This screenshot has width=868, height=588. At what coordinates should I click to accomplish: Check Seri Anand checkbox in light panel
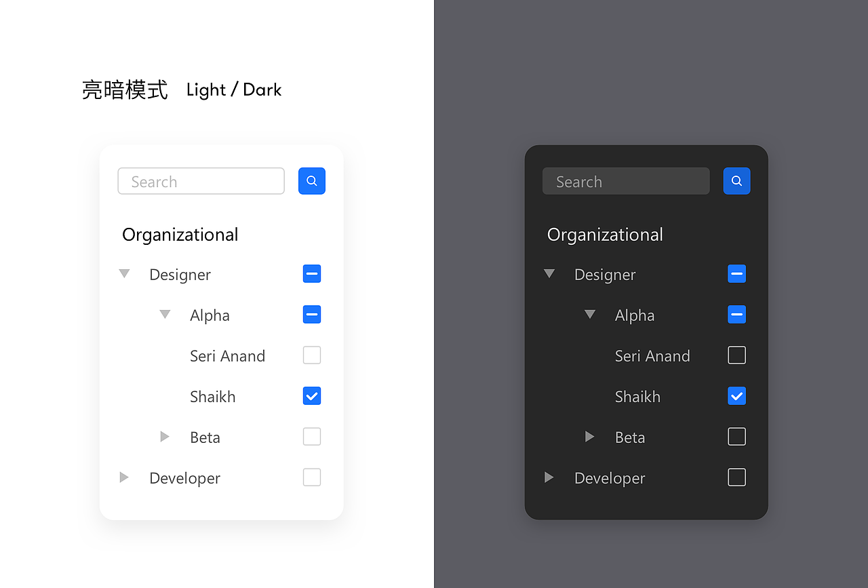pyautogui.click(x=312, y=355)
